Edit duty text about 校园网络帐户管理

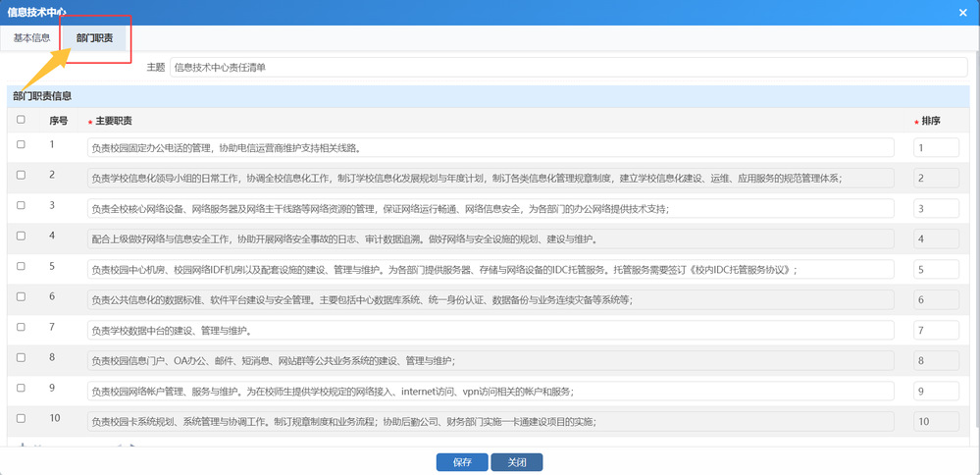pyautogui.click(x=490, y=391)
